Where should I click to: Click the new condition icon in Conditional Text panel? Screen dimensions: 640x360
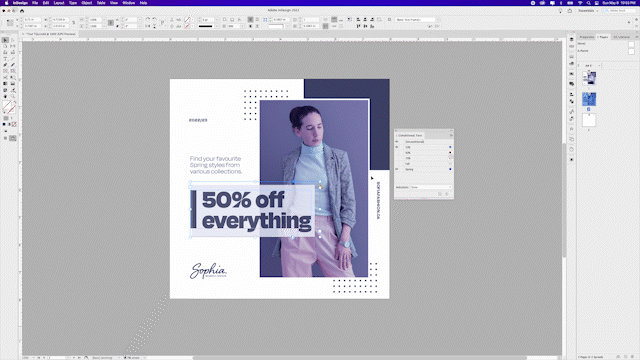click(x=440, y=194)
